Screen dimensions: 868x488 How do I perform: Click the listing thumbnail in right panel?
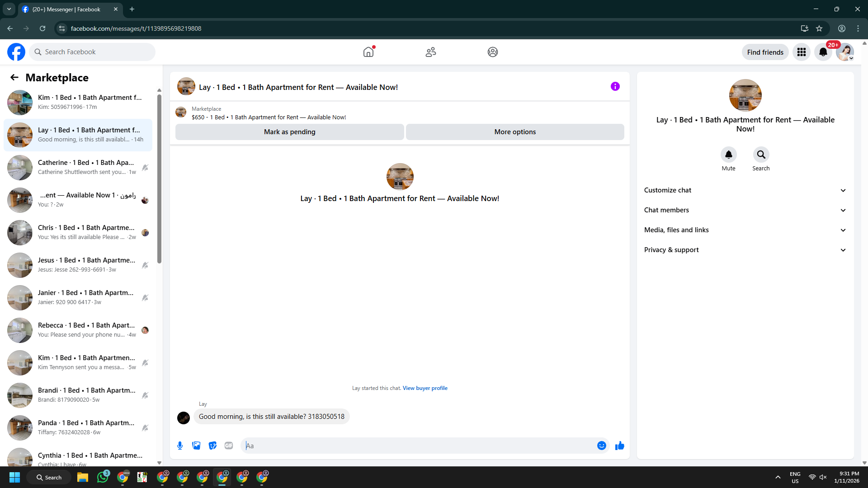[745, 95]
